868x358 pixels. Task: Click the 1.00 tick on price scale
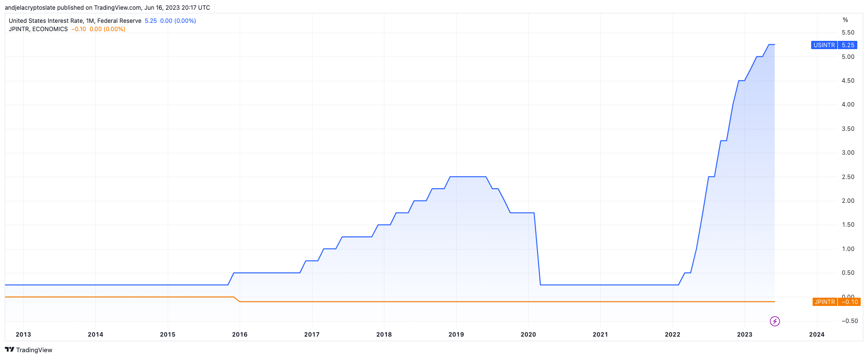(x=848, y=249)
